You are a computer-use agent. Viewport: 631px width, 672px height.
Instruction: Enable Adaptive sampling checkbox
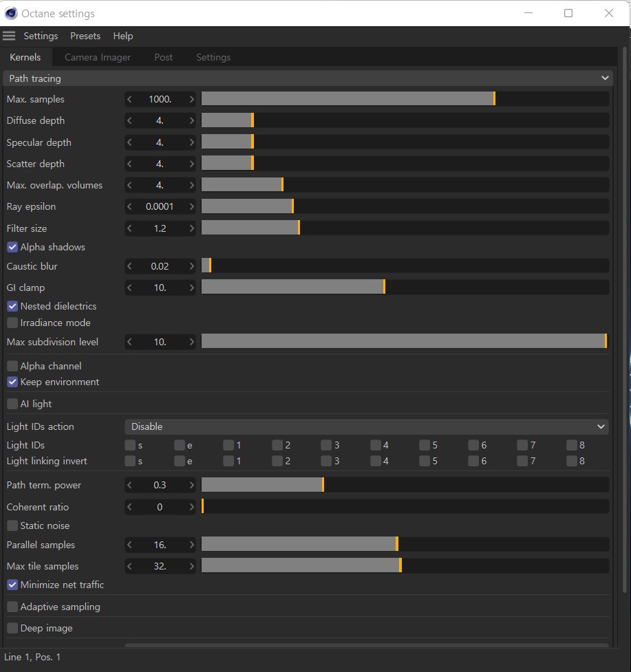tap(12, 607)
